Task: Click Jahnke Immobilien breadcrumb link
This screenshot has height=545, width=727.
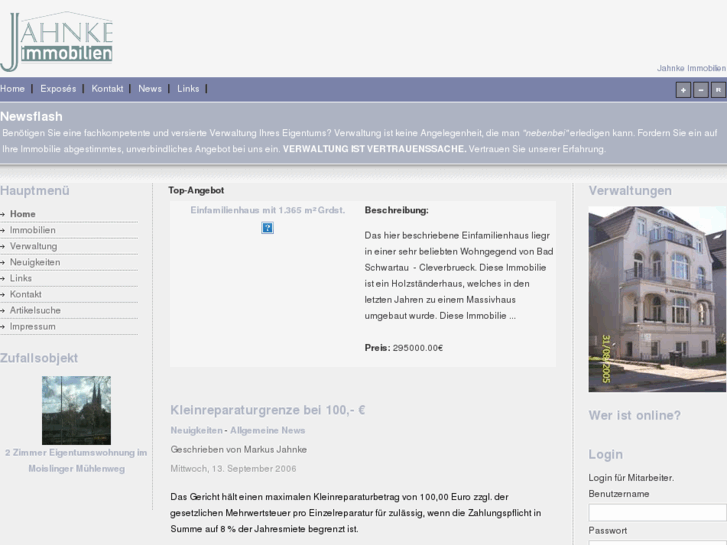Action: point(691,68)
